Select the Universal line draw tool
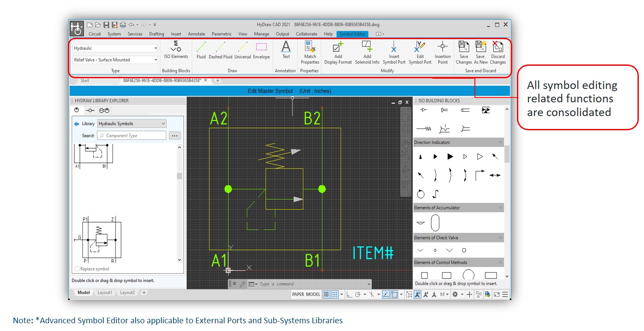Image resolution: width=644 pixels, height=331 pixels. [243, 51]
